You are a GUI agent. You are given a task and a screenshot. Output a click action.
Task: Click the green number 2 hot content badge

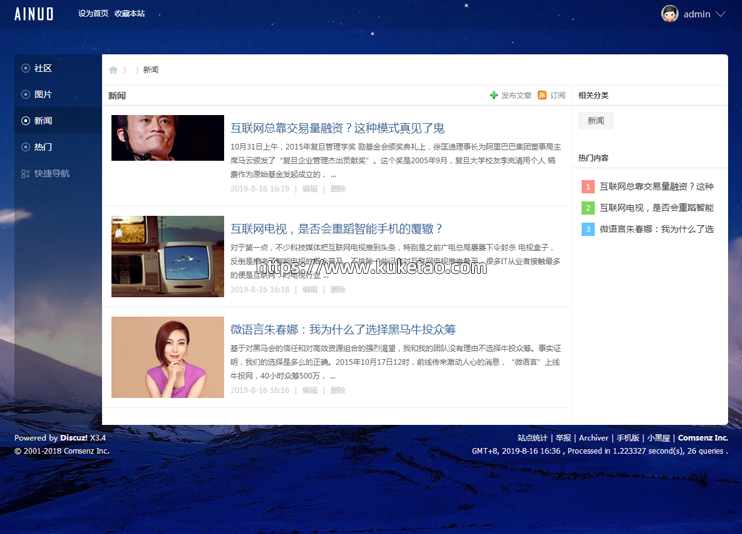588,208
